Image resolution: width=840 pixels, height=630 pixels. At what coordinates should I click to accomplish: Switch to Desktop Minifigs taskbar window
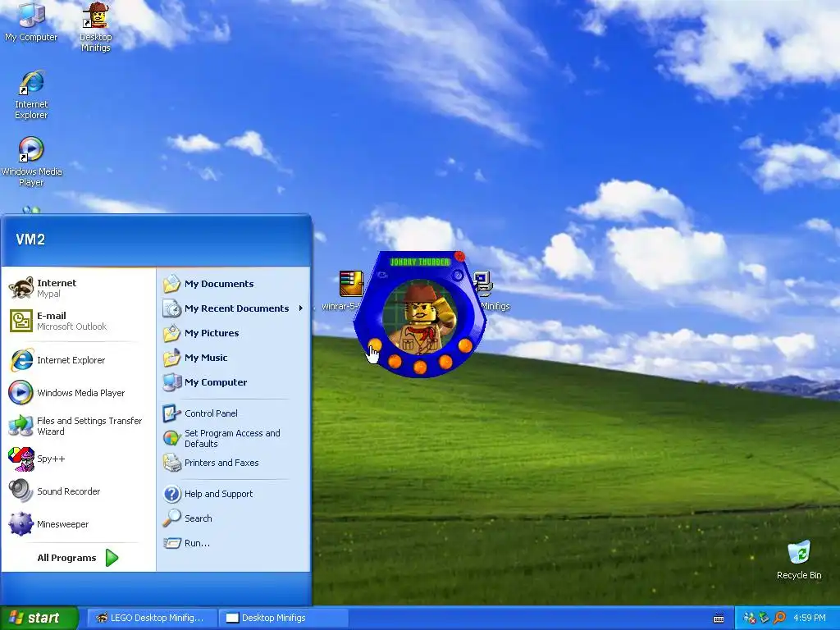(283, 618)
